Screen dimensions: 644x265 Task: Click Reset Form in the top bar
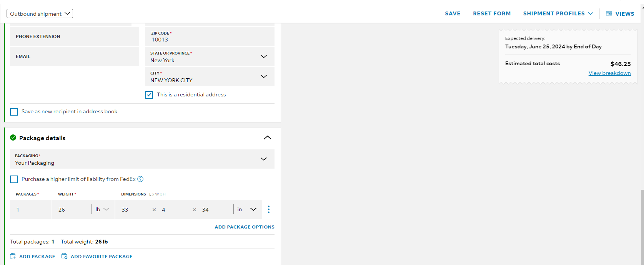(492, 13)
